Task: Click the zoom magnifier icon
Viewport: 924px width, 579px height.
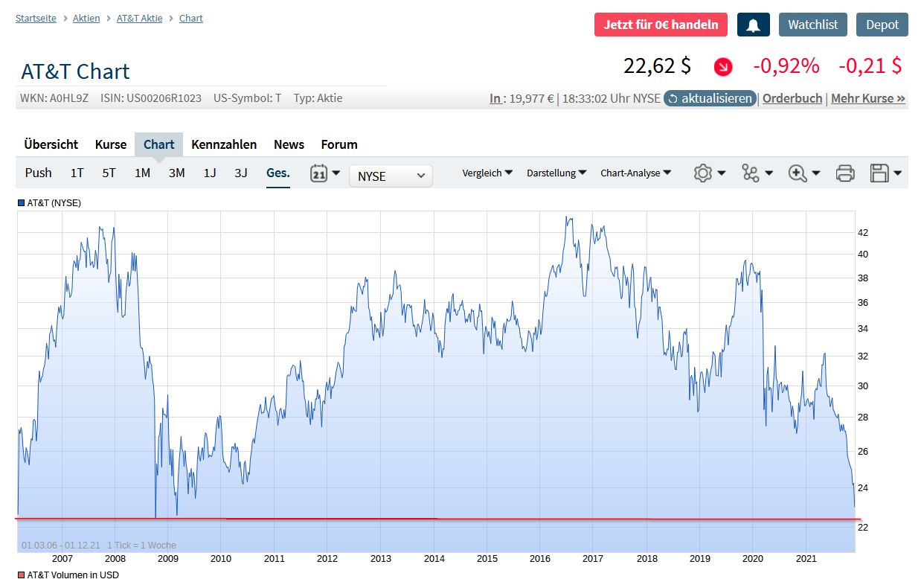Action: [798, 173]
